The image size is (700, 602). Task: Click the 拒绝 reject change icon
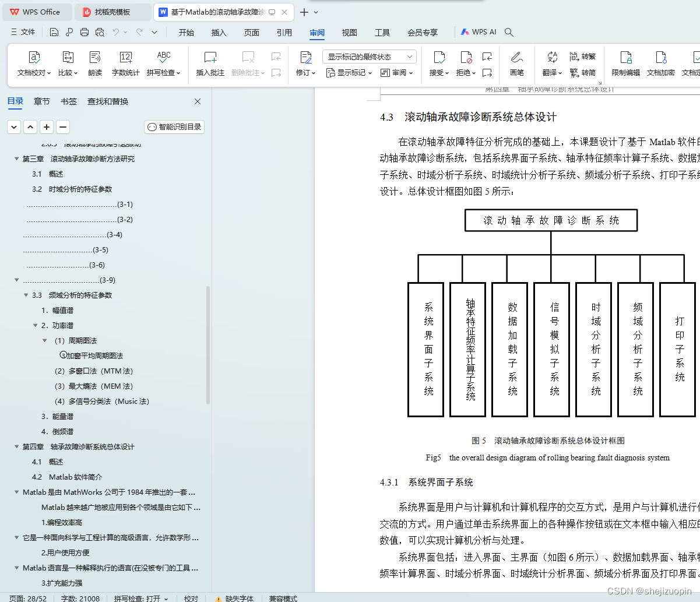[466, 58]
